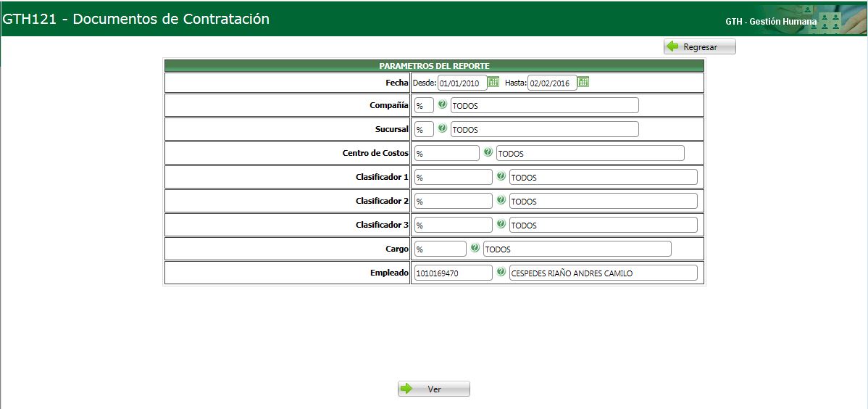Focus the Sucursal code field

[x=424, y=129]
